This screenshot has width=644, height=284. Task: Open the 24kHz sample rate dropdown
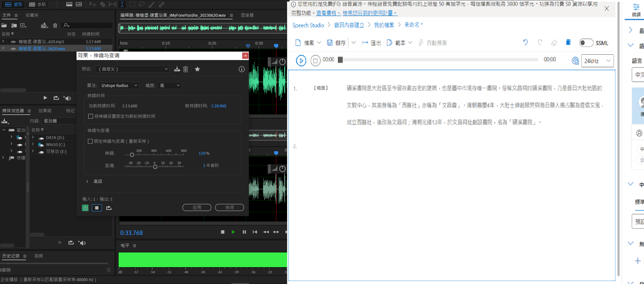(x=597, y=61)
